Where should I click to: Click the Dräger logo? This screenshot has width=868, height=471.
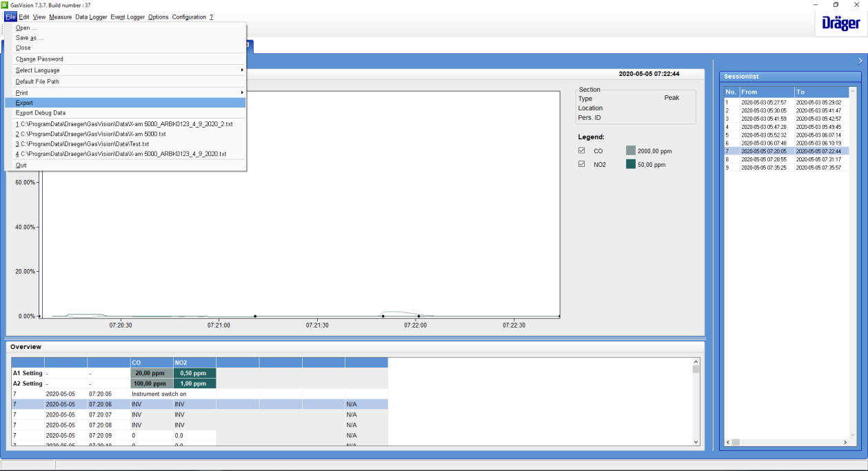coord(840,23)
